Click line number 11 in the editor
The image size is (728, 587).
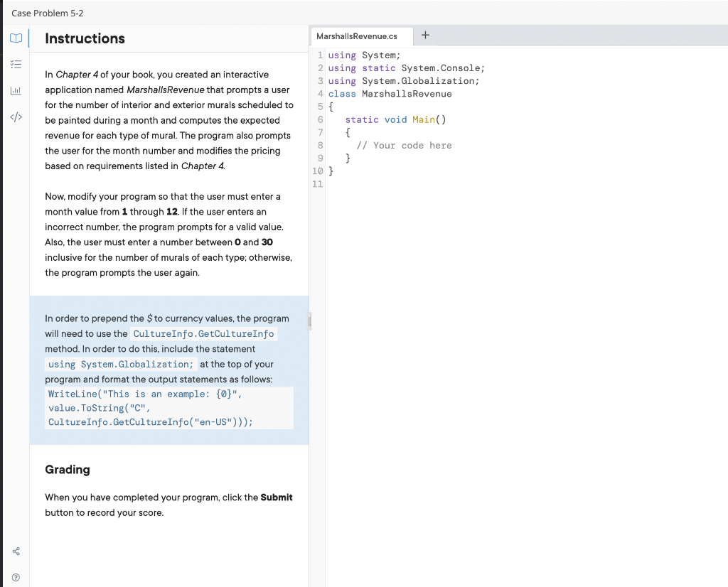pyautogui.click(x=318, y=184)
